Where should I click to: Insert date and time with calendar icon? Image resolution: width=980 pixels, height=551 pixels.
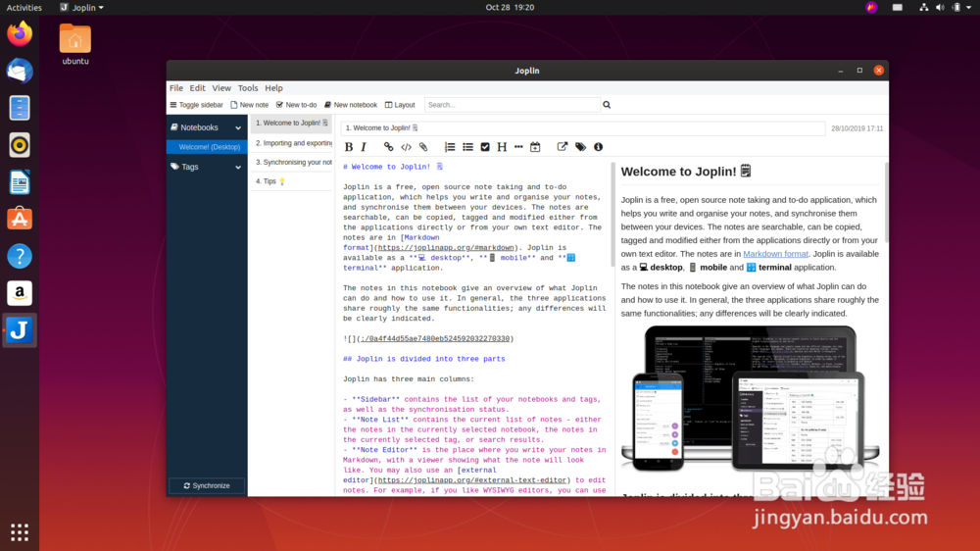pos(535,147)
